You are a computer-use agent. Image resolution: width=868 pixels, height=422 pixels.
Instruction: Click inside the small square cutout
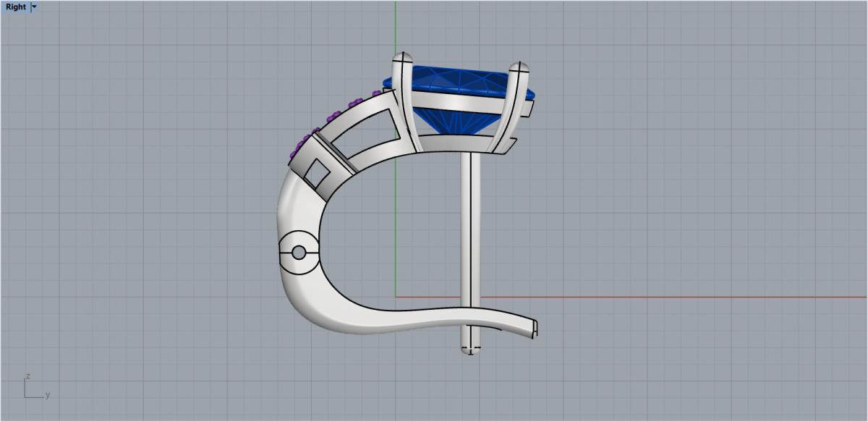click(316, 172)
